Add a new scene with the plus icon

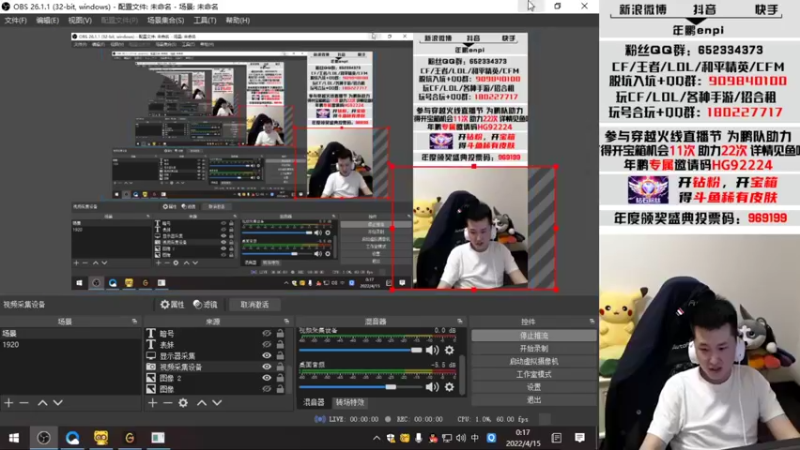point(9,403)
